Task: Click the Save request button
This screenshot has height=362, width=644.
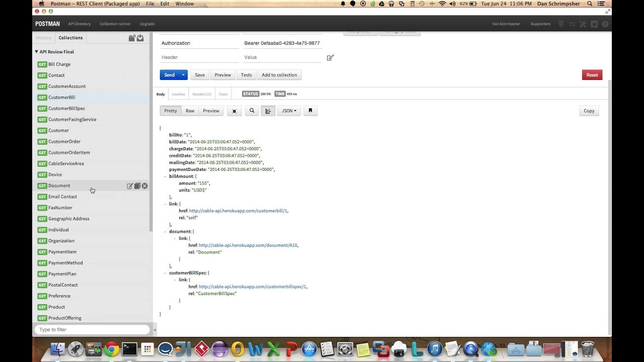Action: point(200,75)
